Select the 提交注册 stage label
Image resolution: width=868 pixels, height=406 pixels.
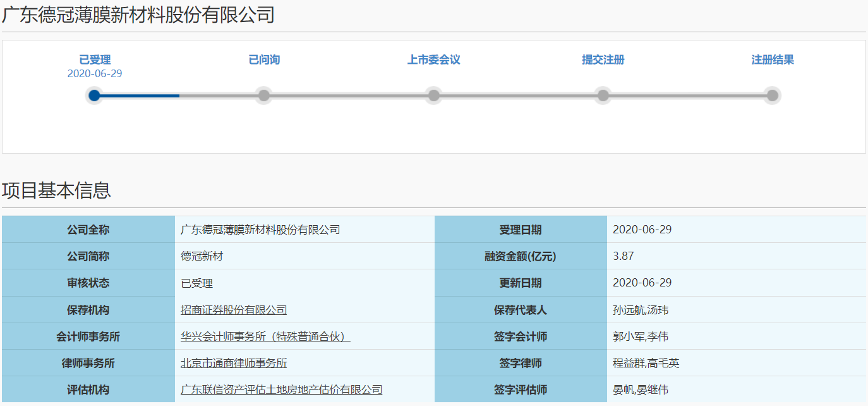[603, 59]
